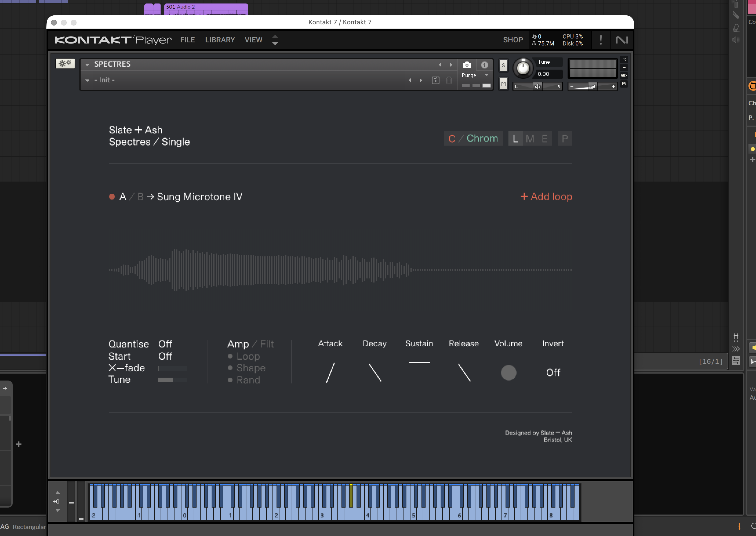
Task: Click the Add loop button
Action: (546, 197)
